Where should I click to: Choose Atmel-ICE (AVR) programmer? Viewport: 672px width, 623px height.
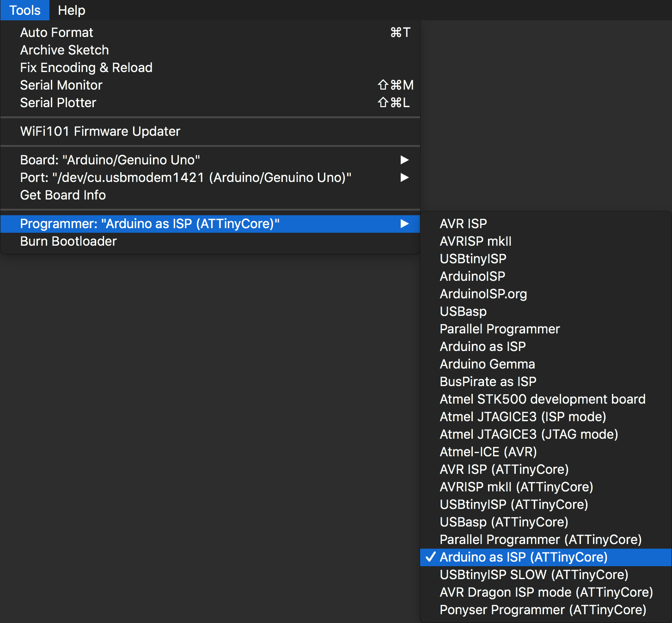[488, 452]
